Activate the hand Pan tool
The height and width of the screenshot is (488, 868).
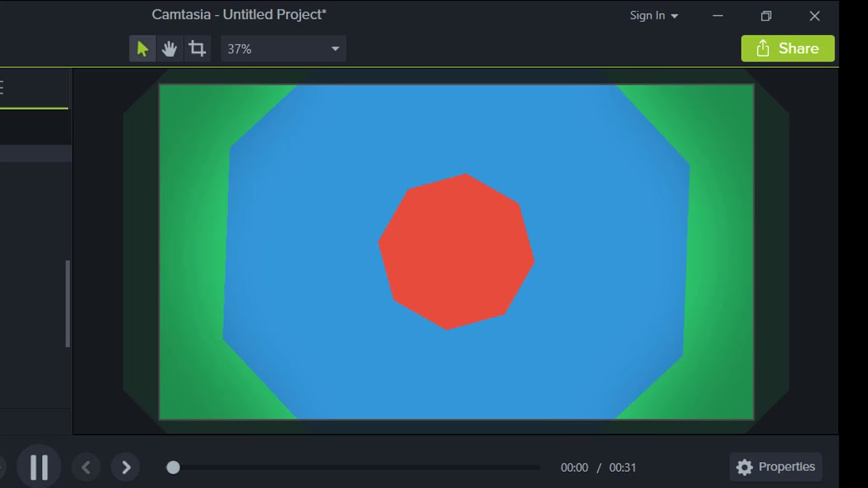(170, 49)
